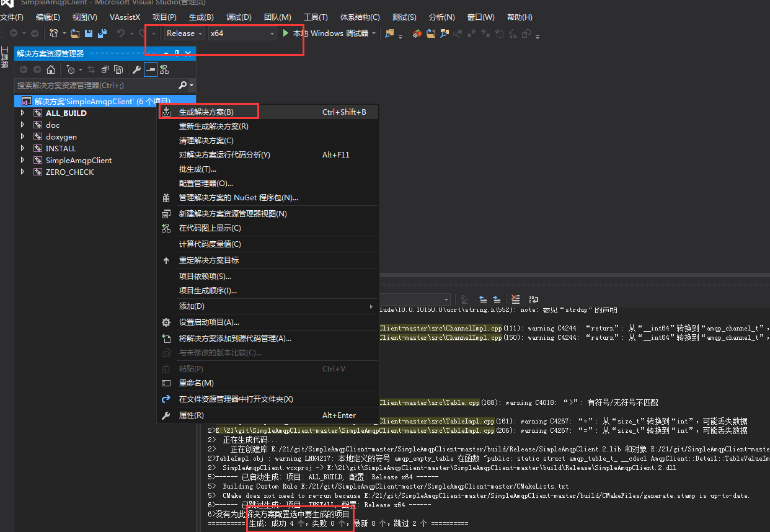Click the Show All Files icon in Solution Explorer
Viewport: 770px width, 532px height.
point(118,69)
